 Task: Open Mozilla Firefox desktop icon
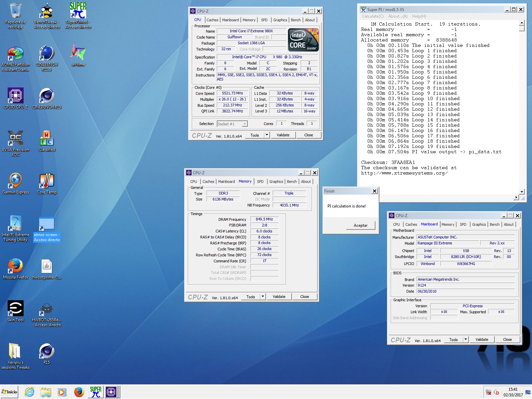coord(15,268)
